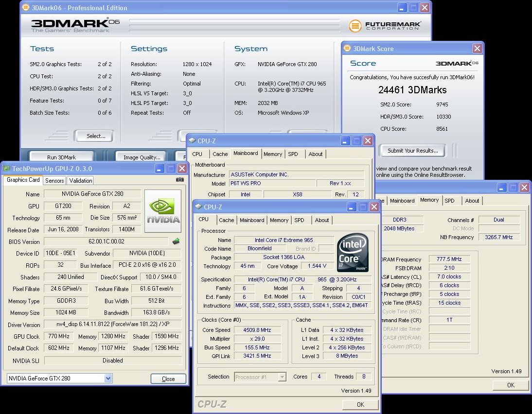
Task: Click the front CPU-Z window title icon
Action: [x=198, y=207]
